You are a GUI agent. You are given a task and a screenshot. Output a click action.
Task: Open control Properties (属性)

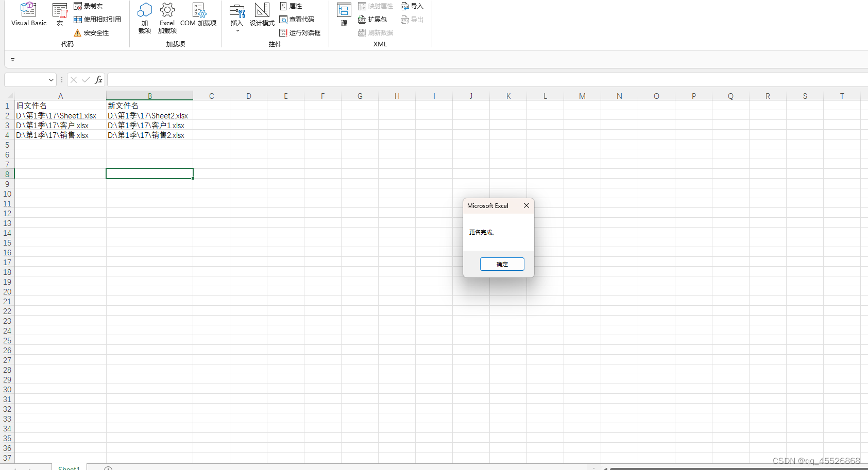point(291,6)
